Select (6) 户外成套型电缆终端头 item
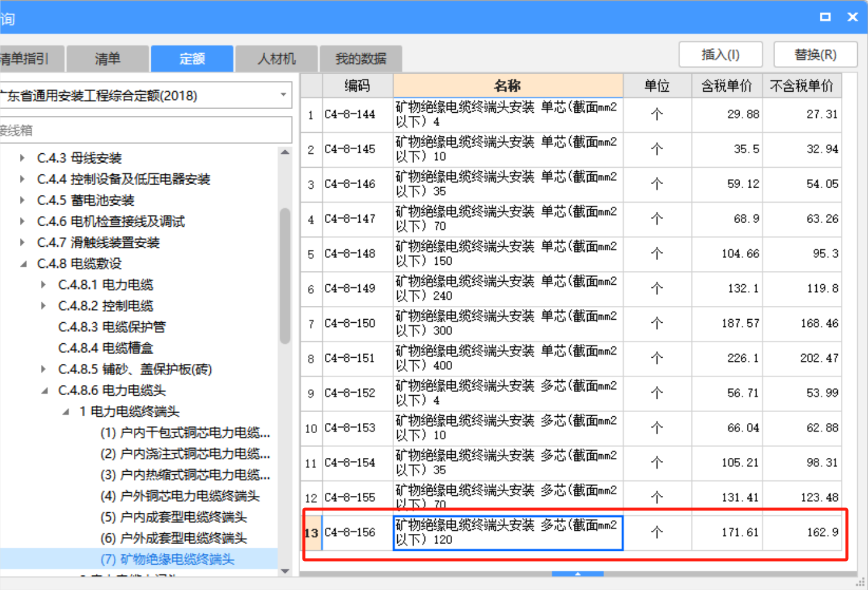Image resolution: width=868 pixels, height=590 pixels. click(174, 538)
